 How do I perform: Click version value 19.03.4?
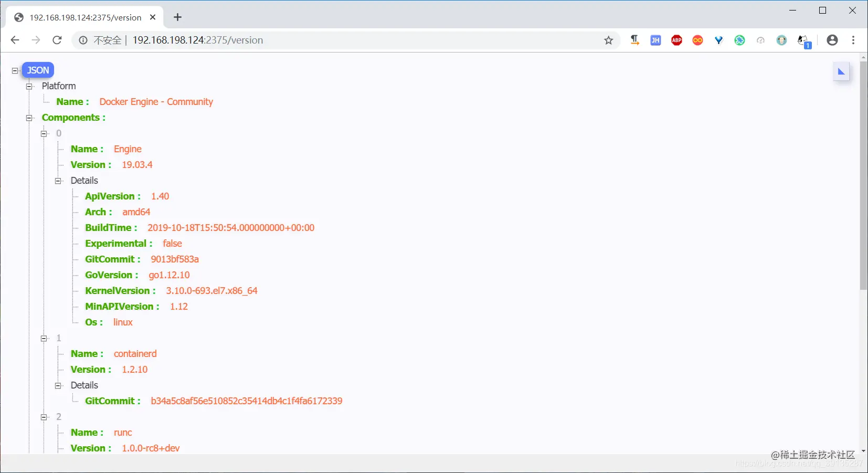(x=137, y=165)
